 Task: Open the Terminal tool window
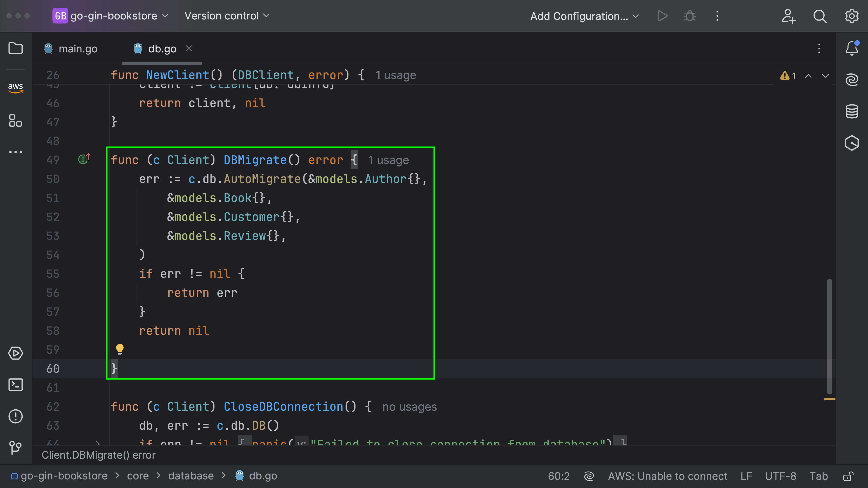pos(15,385)
